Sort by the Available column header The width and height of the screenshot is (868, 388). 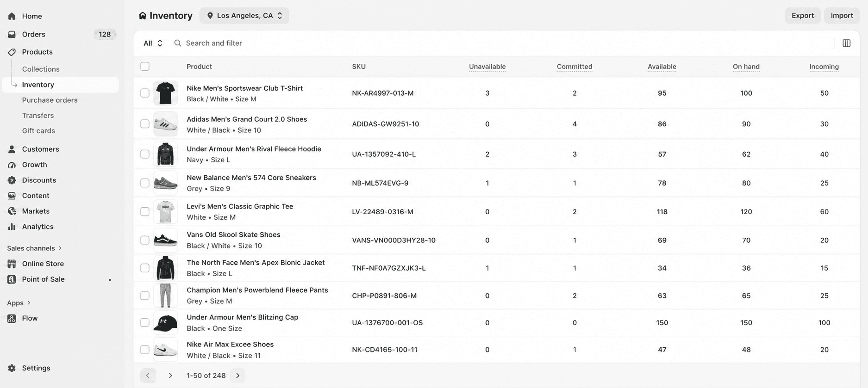(662, 67)
